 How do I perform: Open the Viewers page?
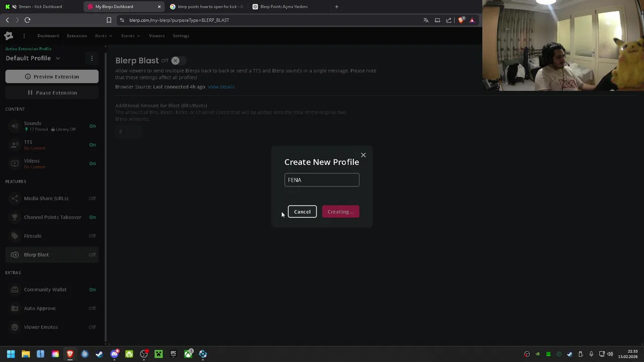point(156,36)
